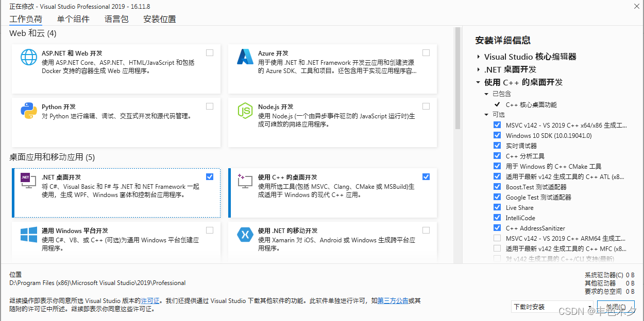
Task: Enable the Azure 开发 workload checkbox
Action: (426, 52)
